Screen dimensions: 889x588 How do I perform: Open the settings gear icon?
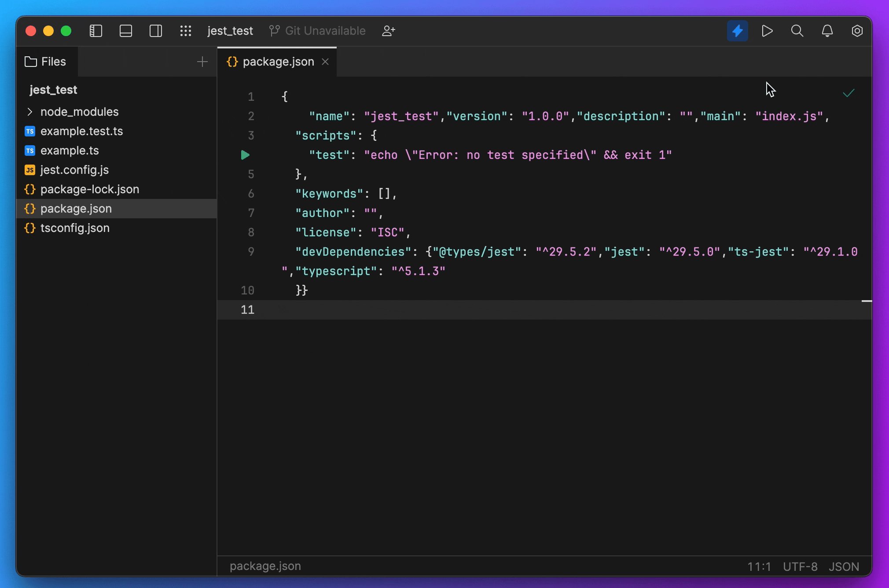[x=857, y=31]
